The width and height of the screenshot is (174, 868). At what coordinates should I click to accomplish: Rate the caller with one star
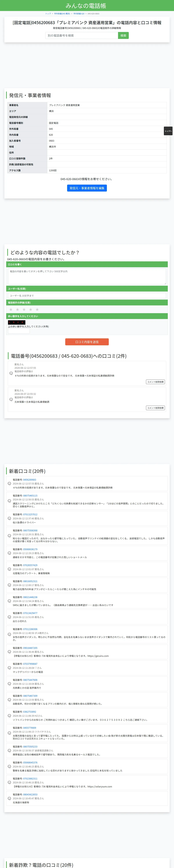11,309
